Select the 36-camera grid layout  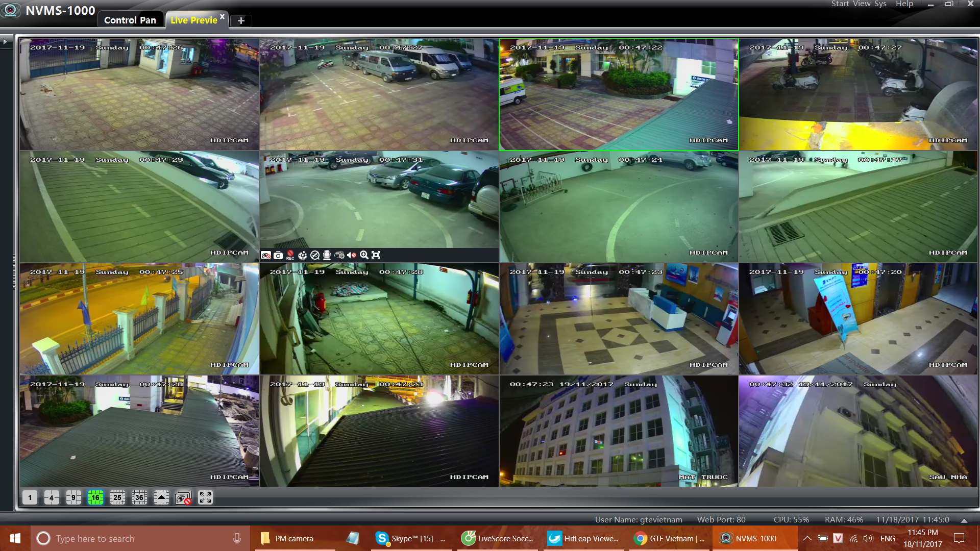tap(139, 497)
